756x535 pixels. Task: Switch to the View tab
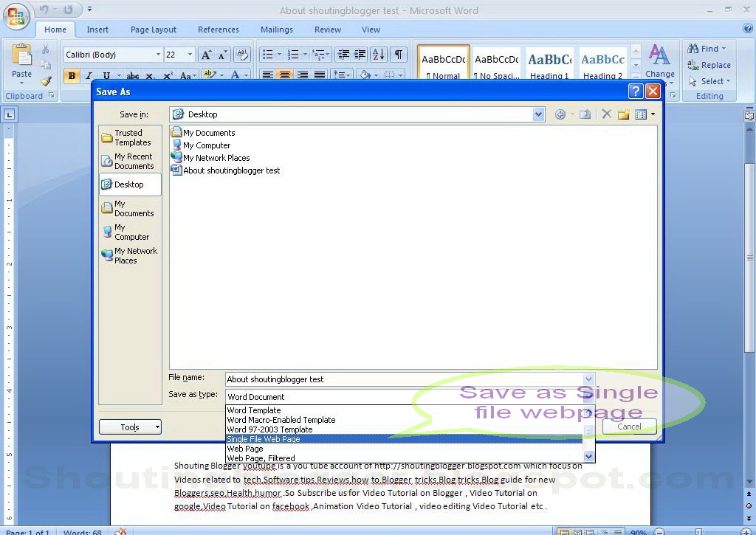[371, 30]
